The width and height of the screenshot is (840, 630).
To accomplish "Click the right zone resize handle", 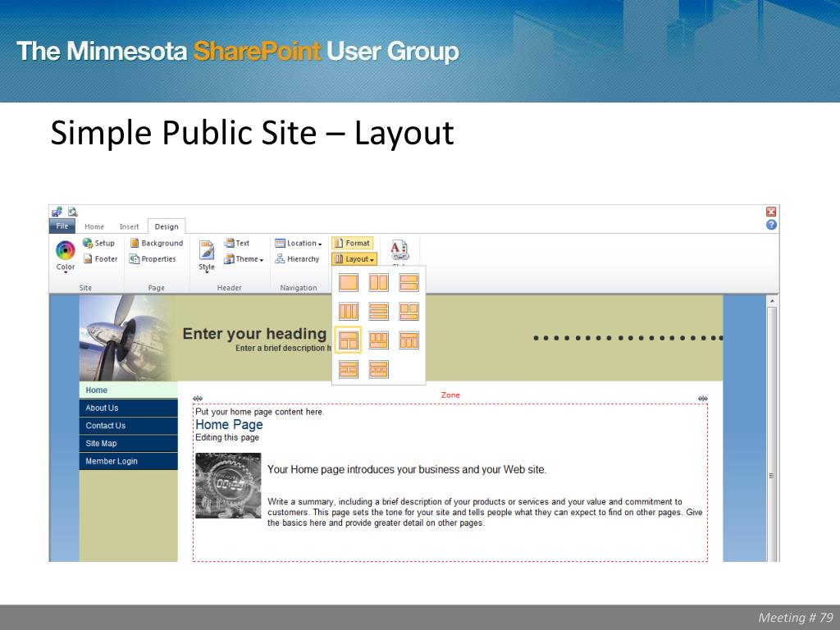I will coord(703,399).
